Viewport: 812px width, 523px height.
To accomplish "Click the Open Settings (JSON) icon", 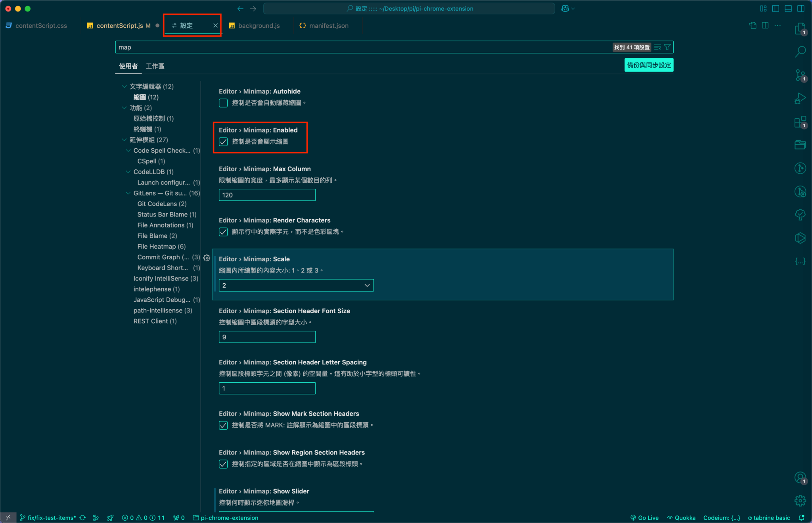I will click(x=753, y=25).
